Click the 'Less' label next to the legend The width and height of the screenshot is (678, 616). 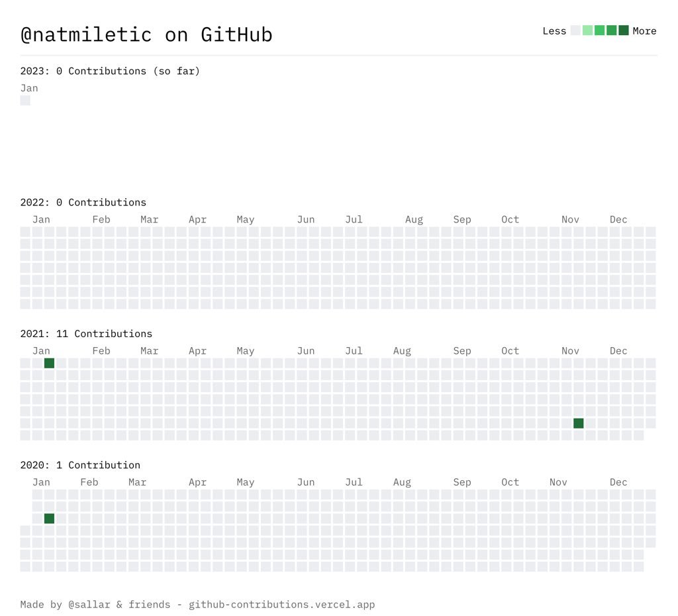click(x=555, y=30)
